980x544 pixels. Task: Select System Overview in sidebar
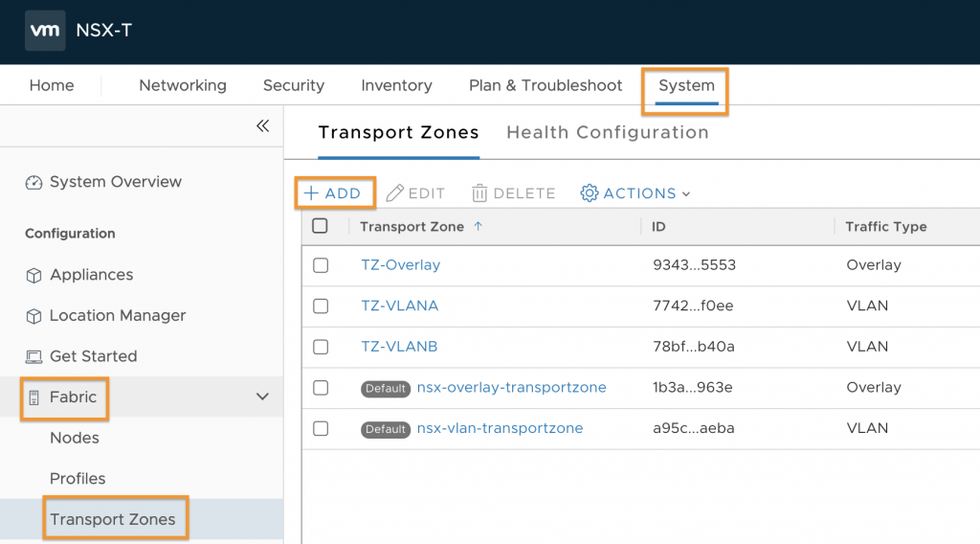116,182
